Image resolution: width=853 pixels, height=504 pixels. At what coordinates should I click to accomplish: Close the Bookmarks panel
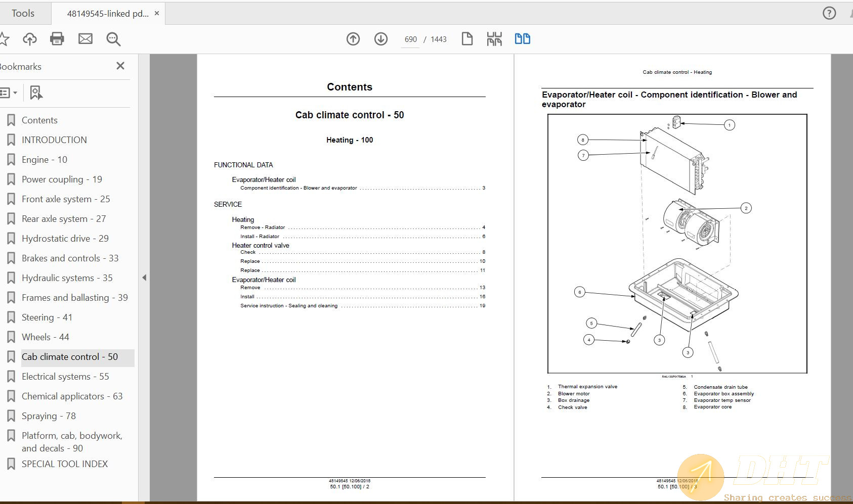click(120, 66)
